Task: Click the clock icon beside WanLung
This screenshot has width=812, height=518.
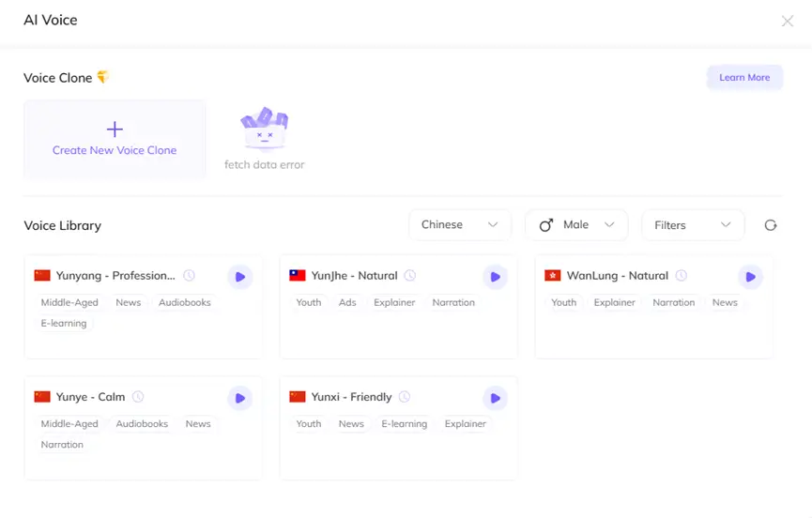Action: coord(682,276)
